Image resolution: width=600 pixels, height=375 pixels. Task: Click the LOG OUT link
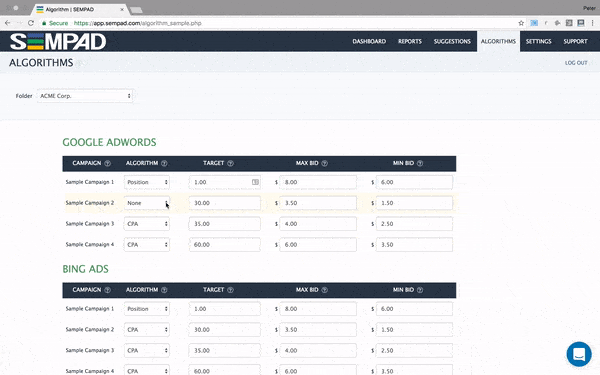point(576,63)
